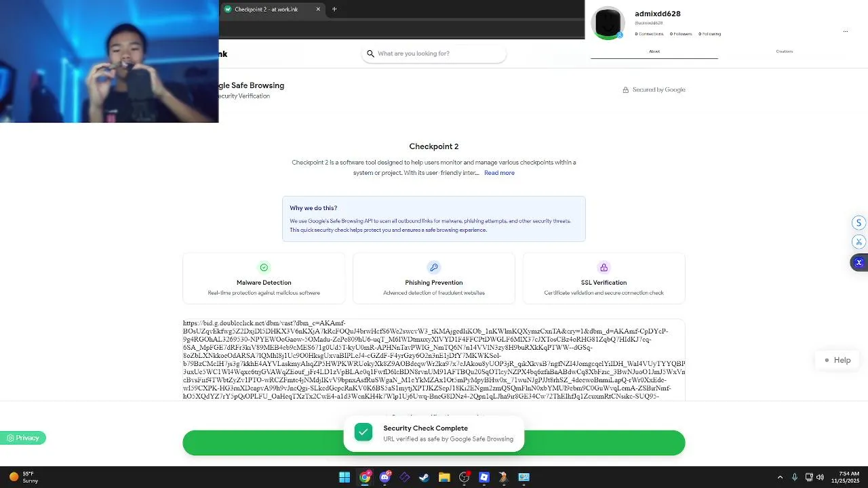Open the purple link-shaped app in taskbar
Image resolution: width=868 pixels, height=488 pixels.
[405, 477]
